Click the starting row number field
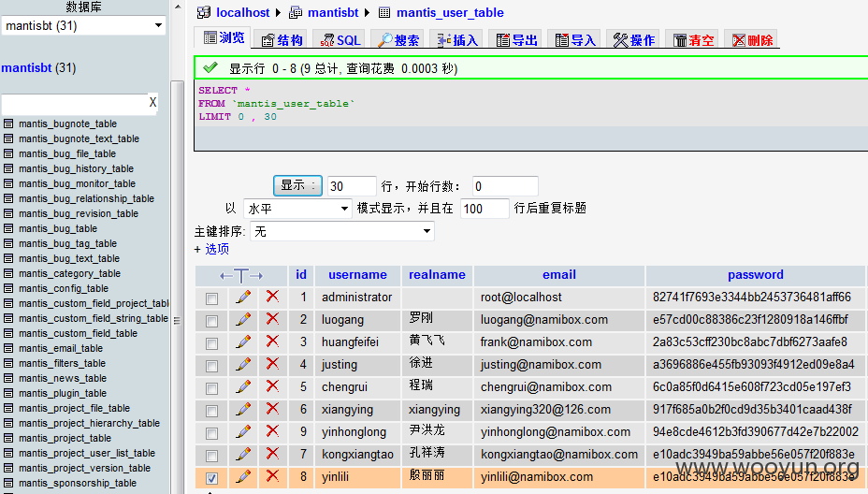 [505, 186]
